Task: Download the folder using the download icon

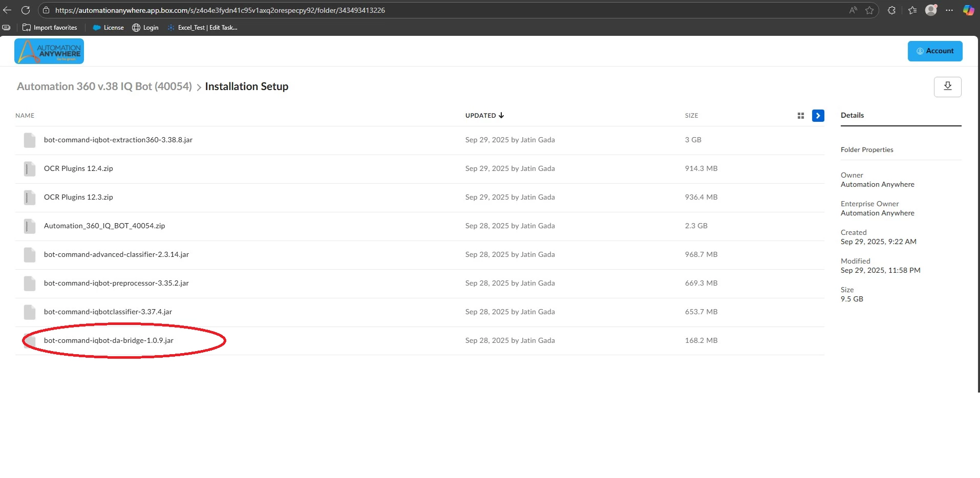Action: click(948, 86)
